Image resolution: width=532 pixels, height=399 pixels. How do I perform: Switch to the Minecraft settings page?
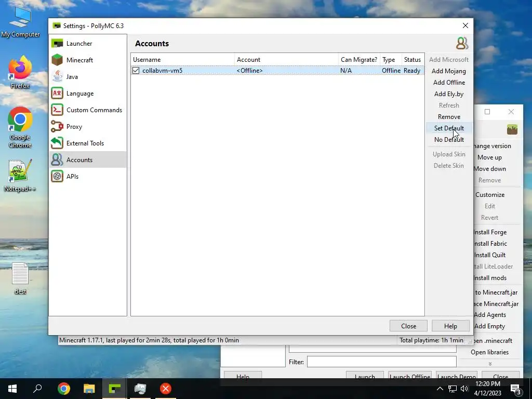pos(88,60)
